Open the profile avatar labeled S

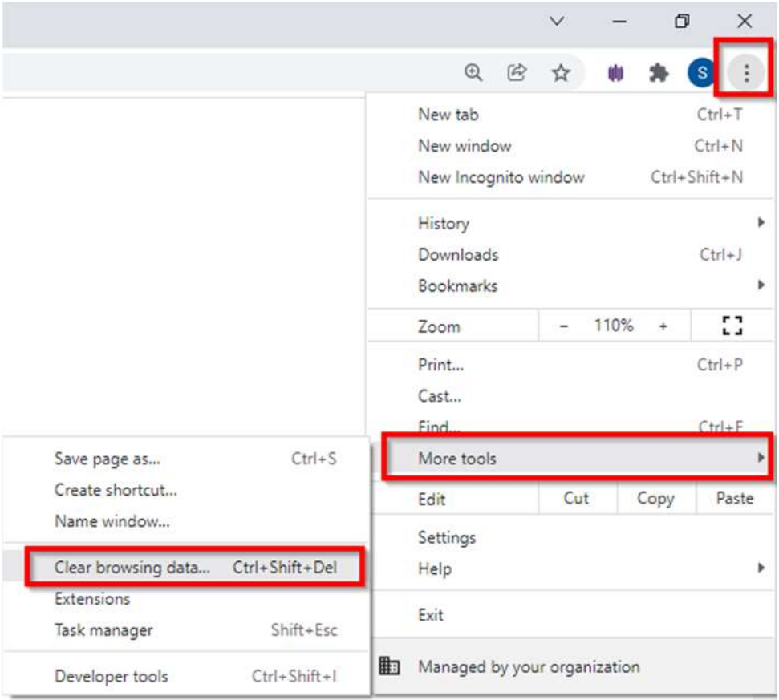(702, 74)
